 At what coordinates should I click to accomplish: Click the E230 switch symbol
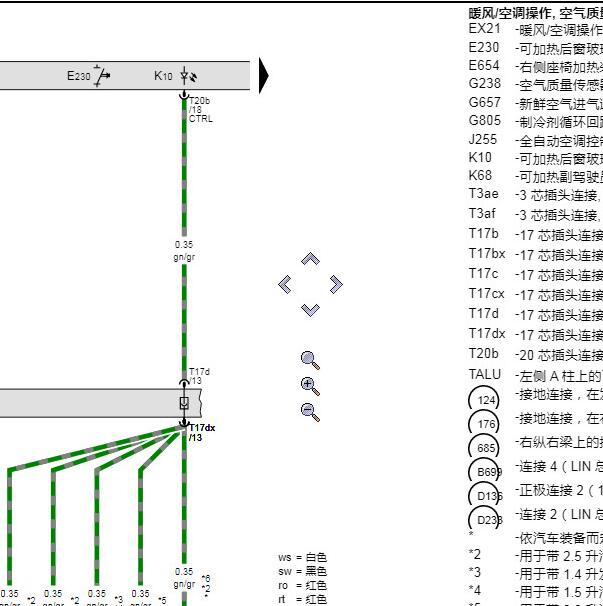point(102,76)
